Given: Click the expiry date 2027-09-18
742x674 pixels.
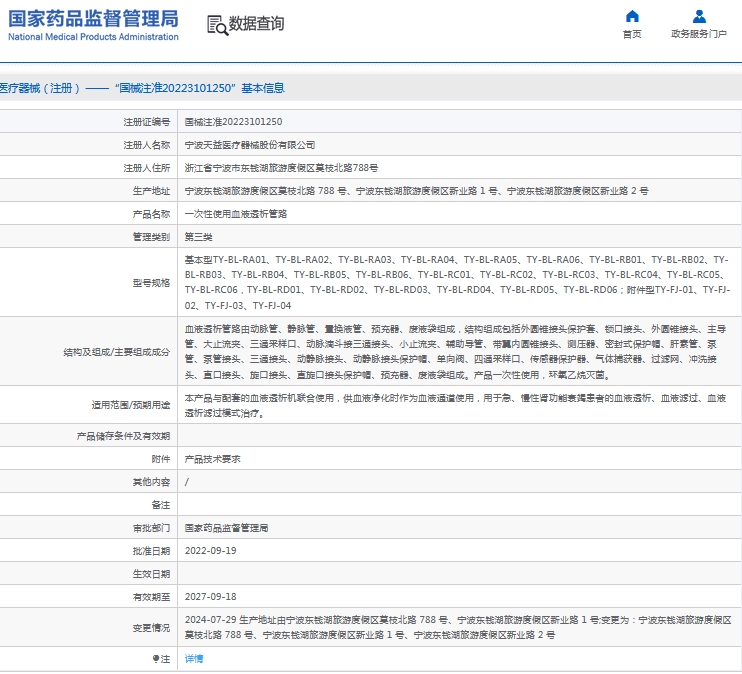Looking at the screenshot, I should [211, 597].
